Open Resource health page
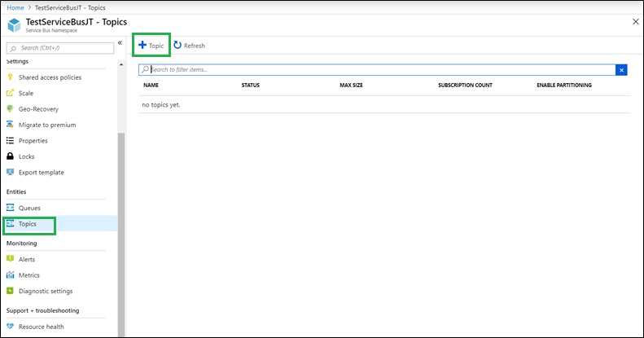The width and height of the screenshot is (644, 338). [41, 327]
